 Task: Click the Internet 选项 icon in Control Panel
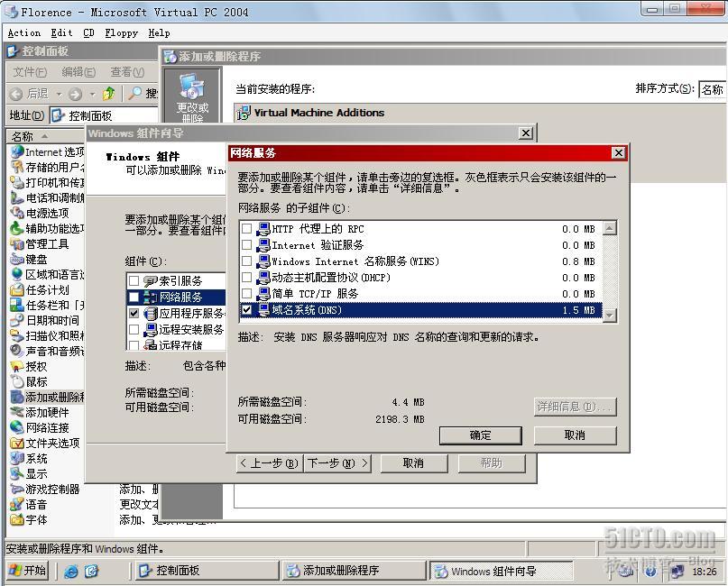click(17, 151)
